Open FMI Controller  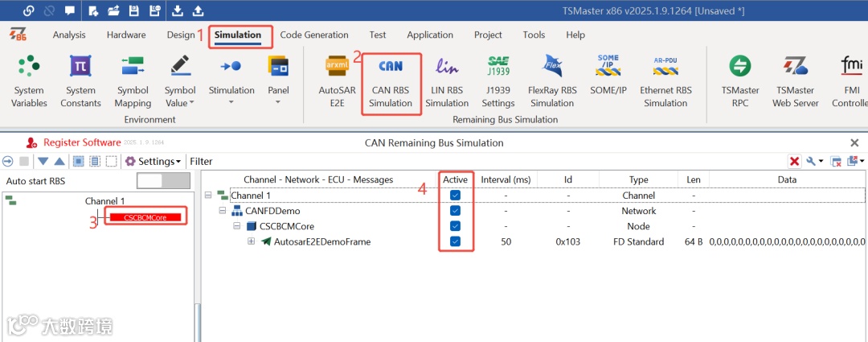click(x=851, y=81)
